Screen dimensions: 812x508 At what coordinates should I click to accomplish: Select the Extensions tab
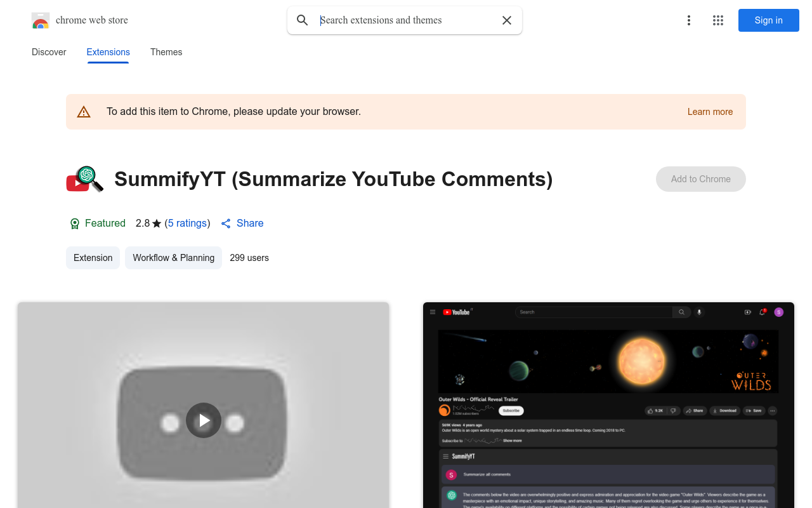[x=108, y=52]
